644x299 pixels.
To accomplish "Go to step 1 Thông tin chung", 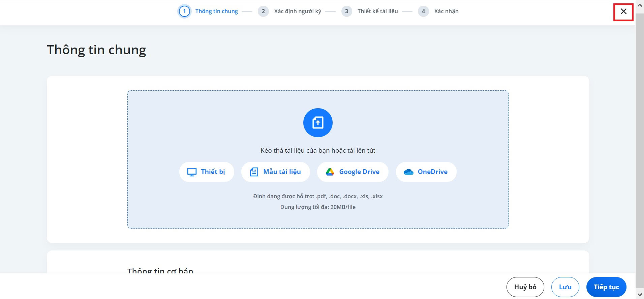I will [x=208, y=11].
